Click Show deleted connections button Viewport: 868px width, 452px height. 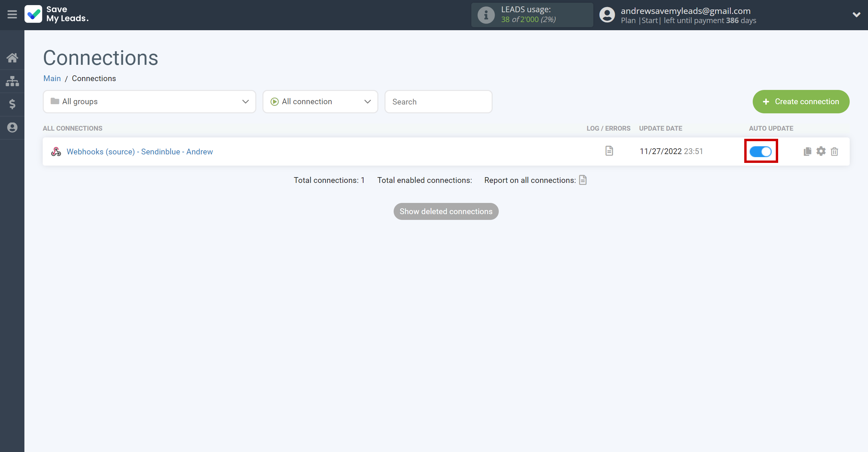pos(446,211)
